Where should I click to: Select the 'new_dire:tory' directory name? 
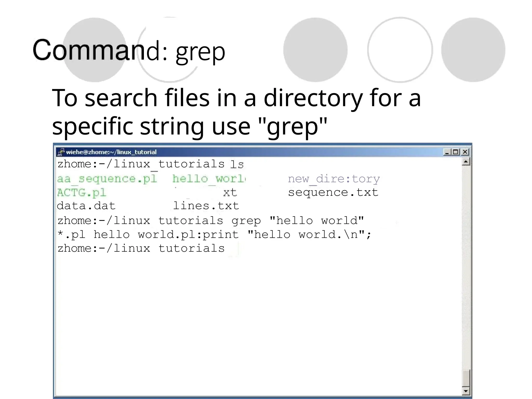tap(334, 179)
